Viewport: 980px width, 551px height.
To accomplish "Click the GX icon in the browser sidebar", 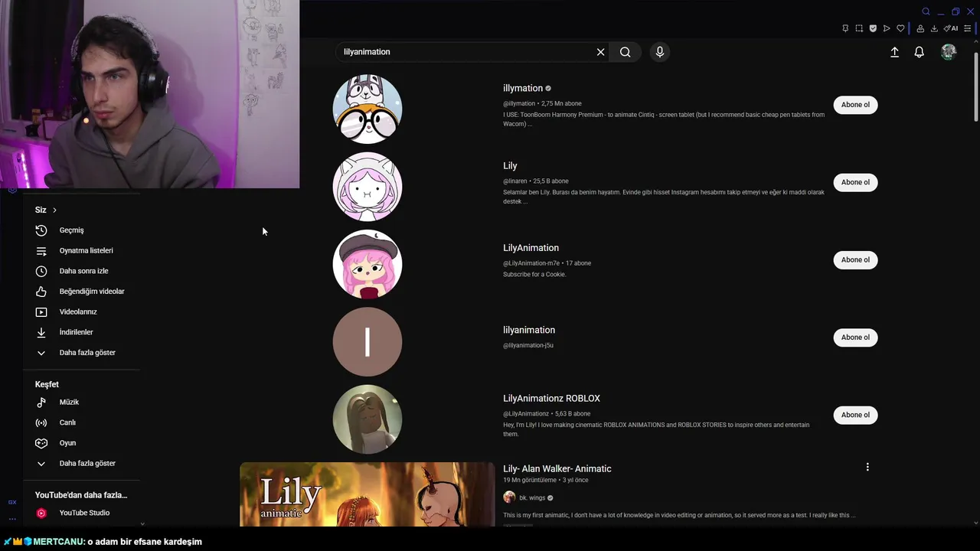I will click(12, 502).
